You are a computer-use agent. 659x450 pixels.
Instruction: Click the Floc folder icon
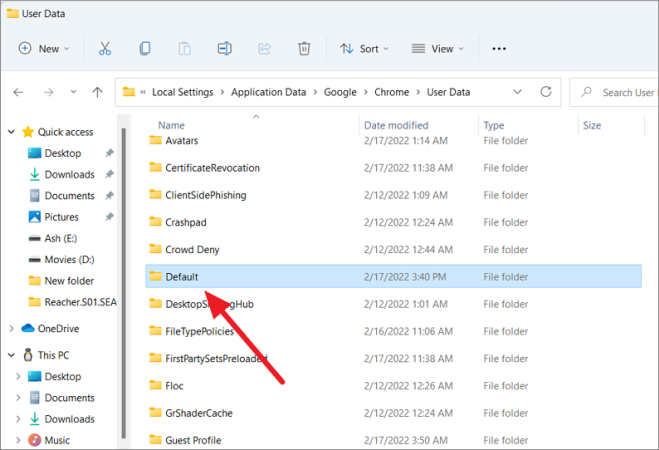[156, 385]
